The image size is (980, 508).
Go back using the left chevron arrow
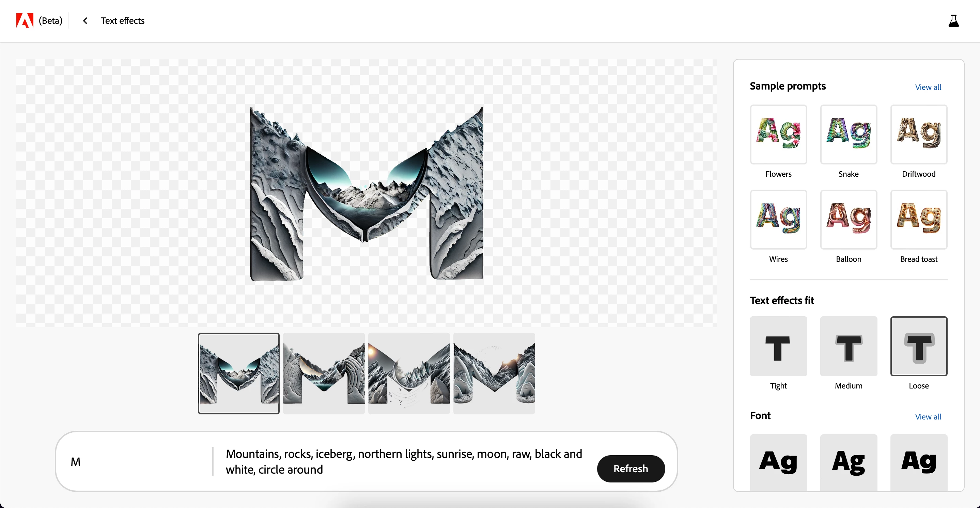coord(85,21)
